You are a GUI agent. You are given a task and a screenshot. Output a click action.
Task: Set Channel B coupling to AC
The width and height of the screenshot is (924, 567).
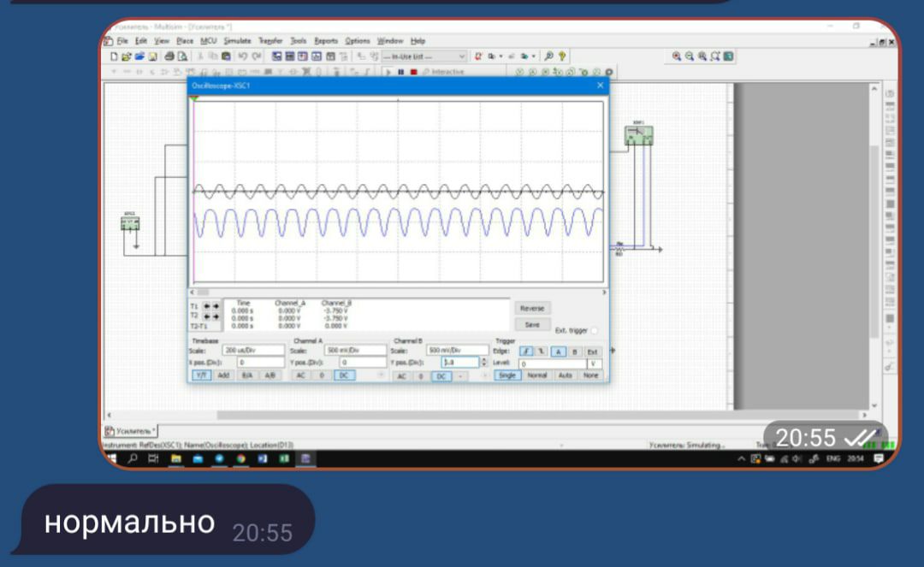pyautogui.click(x=401, y=376)
